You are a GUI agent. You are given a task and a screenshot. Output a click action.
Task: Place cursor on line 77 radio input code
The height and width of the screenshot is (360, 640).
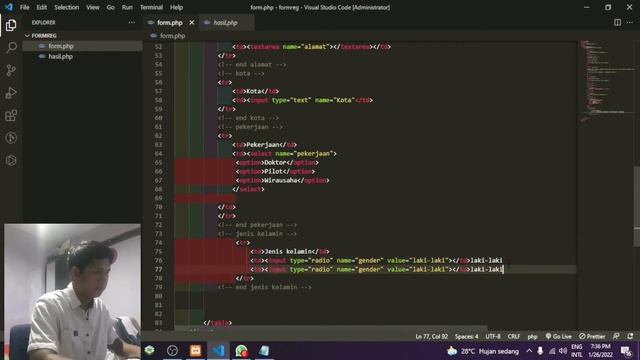377,269
